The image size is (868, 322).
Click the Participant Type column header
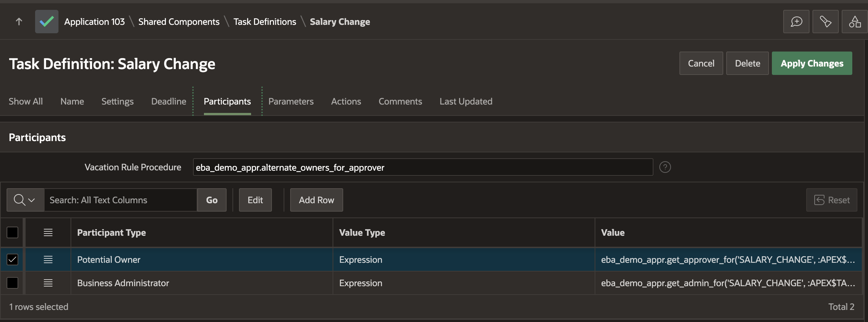click(202, 232)
